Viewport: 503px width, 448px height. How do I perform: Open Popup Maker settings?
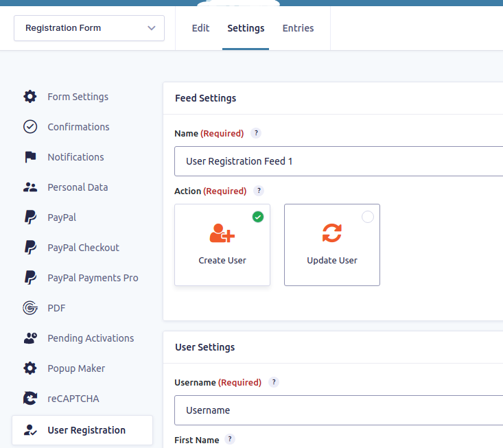point(76,368)
